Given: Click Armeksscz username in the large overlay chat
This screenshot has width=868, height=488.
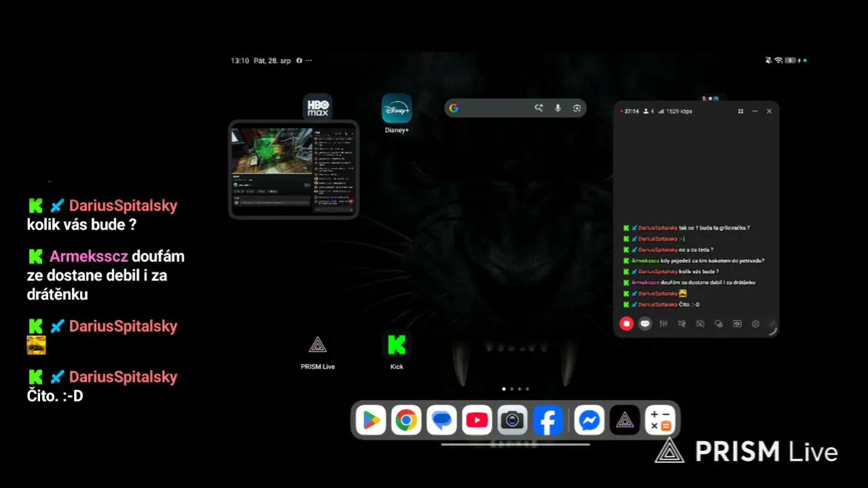Looking at the screenshot, I should 89,256.
